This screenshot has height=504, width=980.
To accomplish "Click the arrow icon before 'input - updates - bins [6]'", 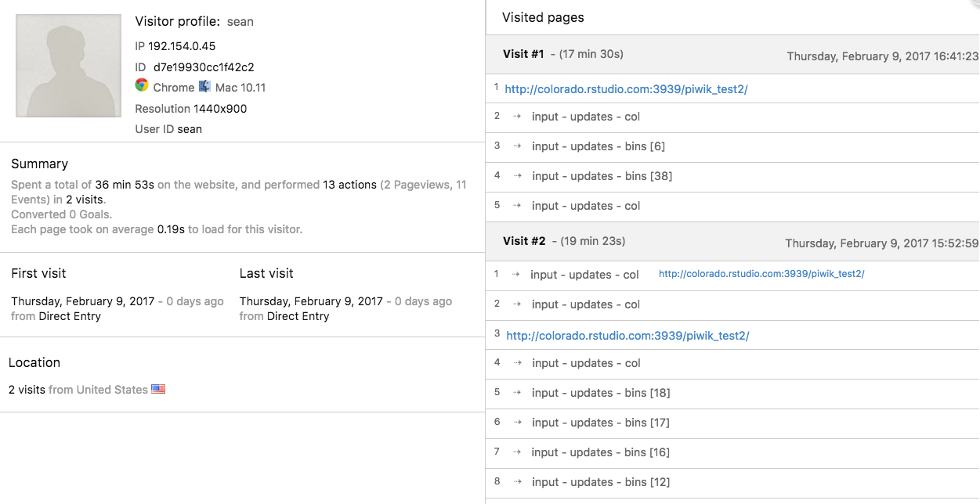I will click(x=515, y=146).
